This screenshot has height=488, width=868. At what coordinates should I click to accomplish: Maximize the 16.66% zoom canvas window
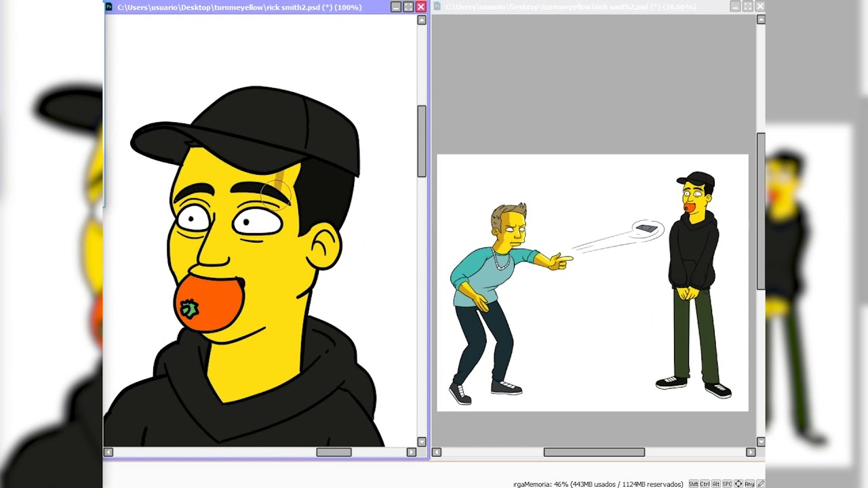[x=748, y=7]
